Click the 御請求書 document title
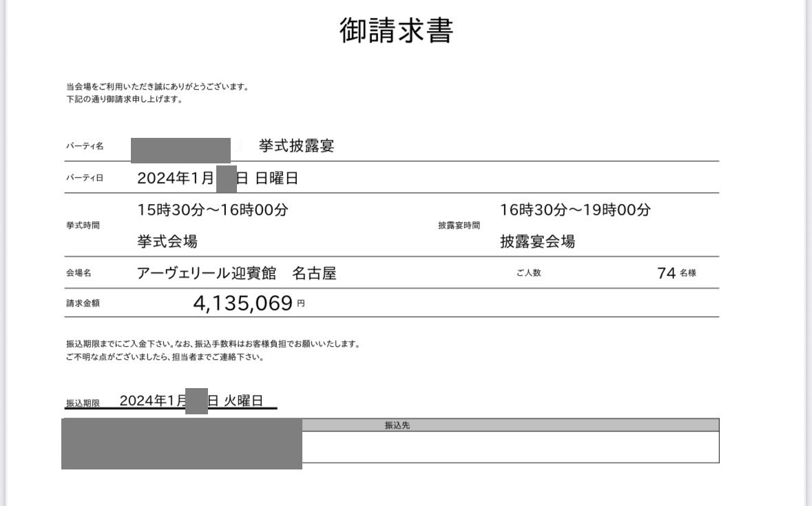This screenshot has width=812, height=506. click(x=396, y=30)
